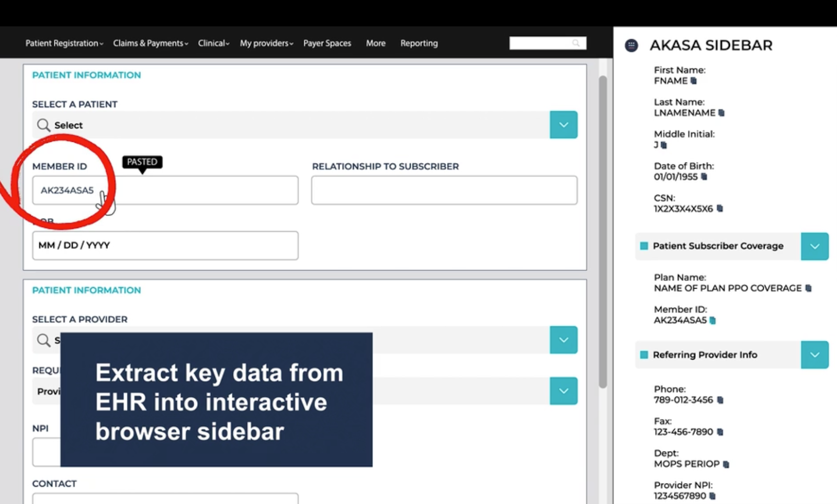Click the Member ID input field
This screenshot has height=504, width=837.
165,190
